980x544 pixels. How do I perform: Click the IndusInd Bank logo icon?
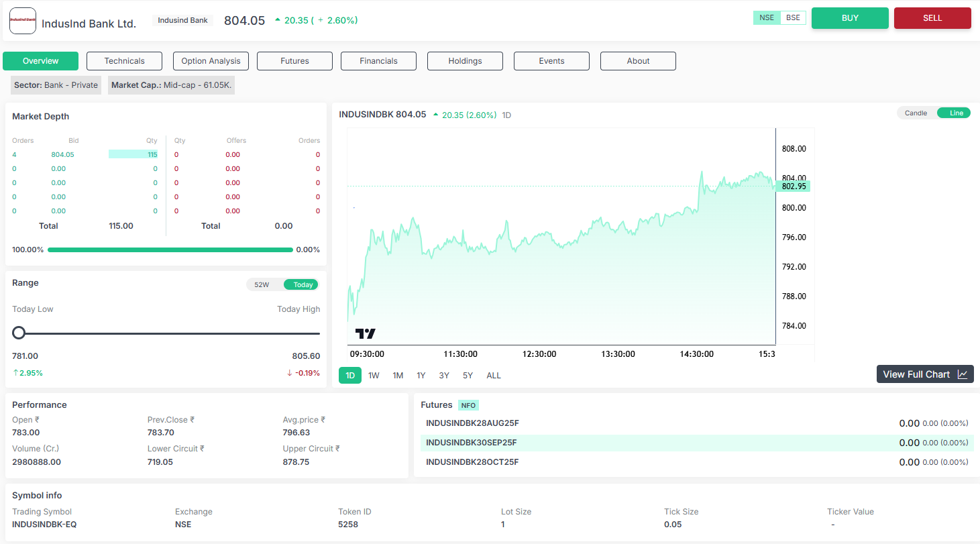[x=22, y=21]
